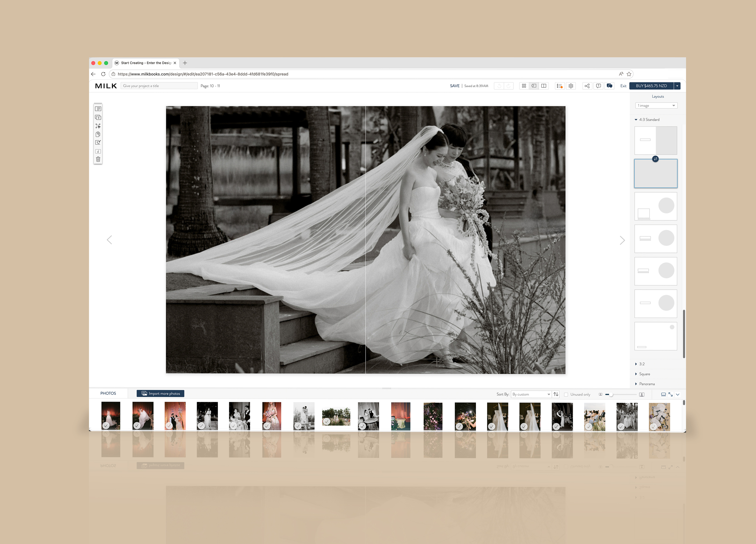
Task: Select the text-left image-right layout thumbnail
Action: [655, 140]
